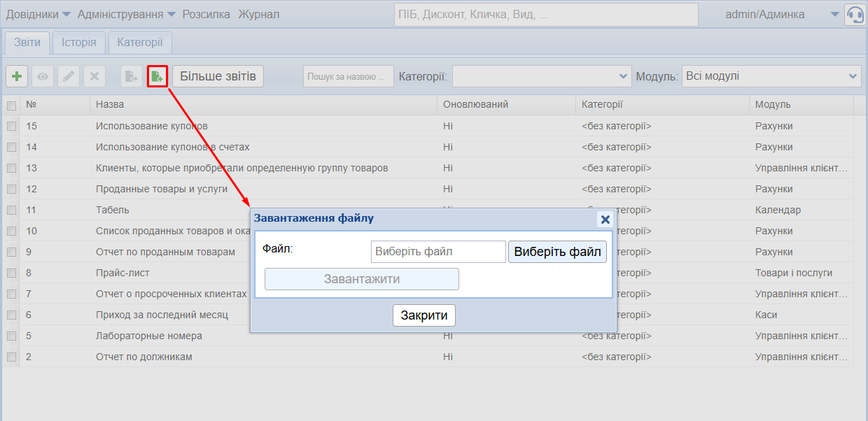
Task: Close the Завантаження файлу dialog with X
Action: [x=605, y=220]
